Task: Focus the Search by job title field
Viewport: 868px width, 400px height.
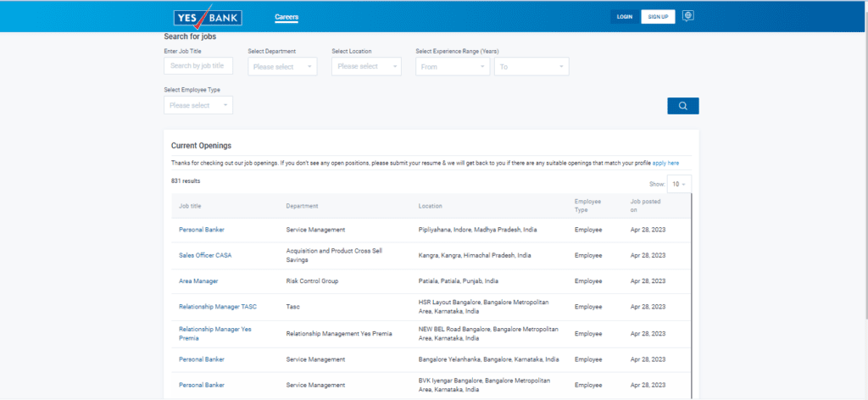Action: point(198,66)
